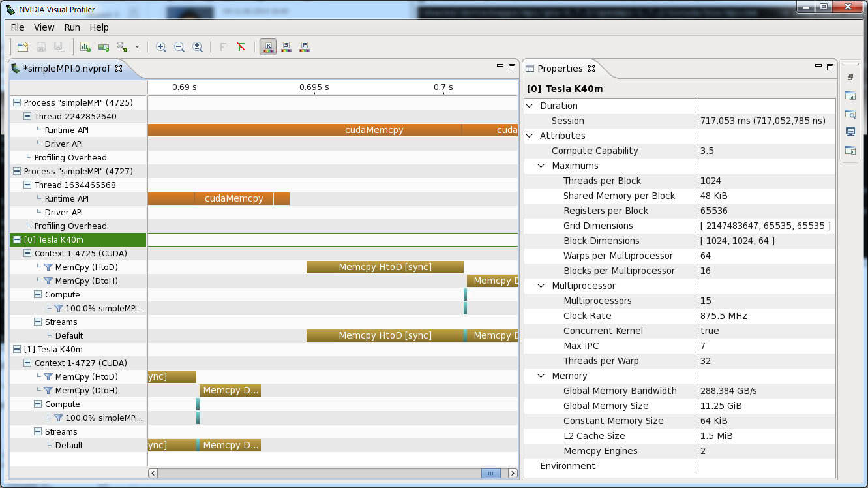Collapse Process "simpleMPI" (4725) row
The image size is (868, 488).
[x=17, y=102]
